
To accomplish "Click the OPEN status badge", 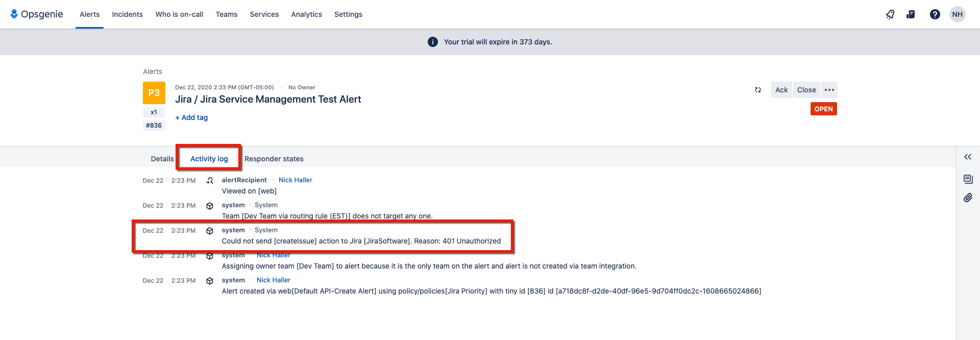I will pos(824,109).
